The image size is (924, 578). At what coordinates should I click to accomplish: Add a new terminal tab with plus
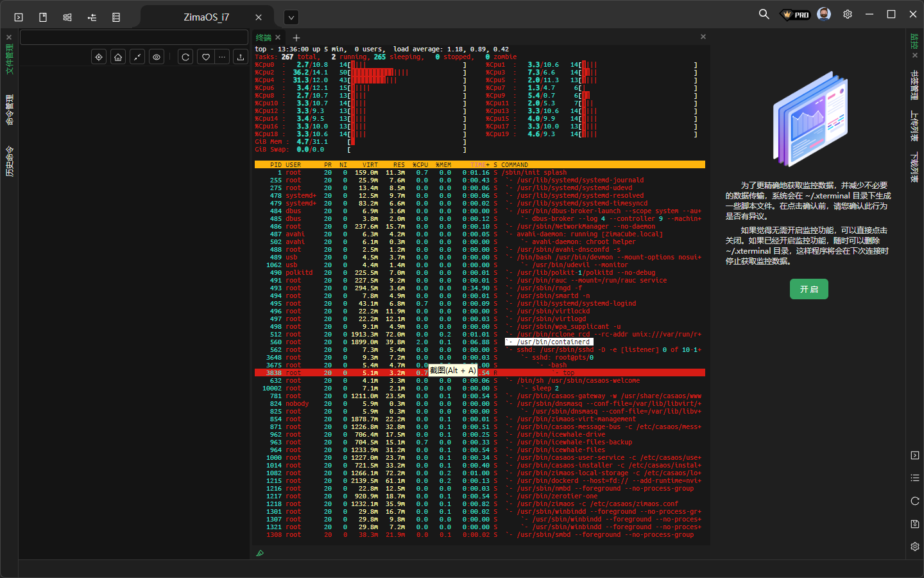pyautogui.click(x=296, y=38)
